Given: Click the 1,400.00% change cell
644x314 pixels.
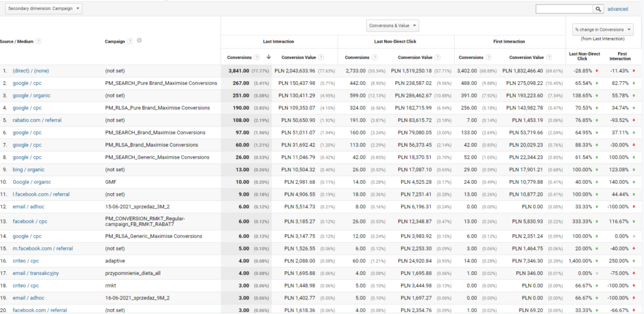Looking at the screenshot, I should pos(580,261).
